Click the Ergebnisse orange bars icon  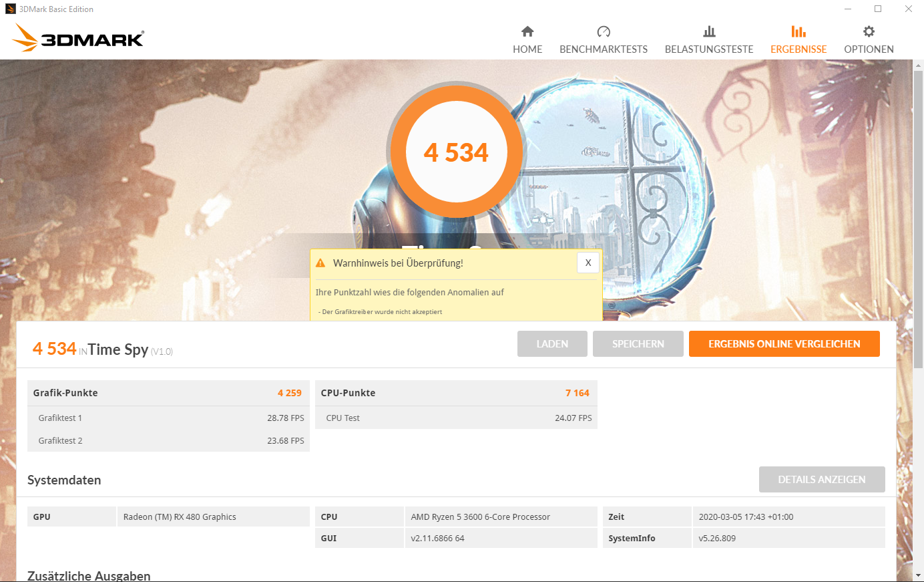click(x=798, y=31)
